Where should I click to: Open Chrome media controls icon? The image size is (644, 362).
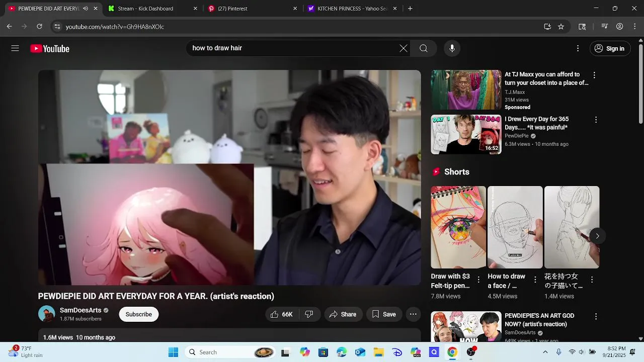[x=605, y=27]
